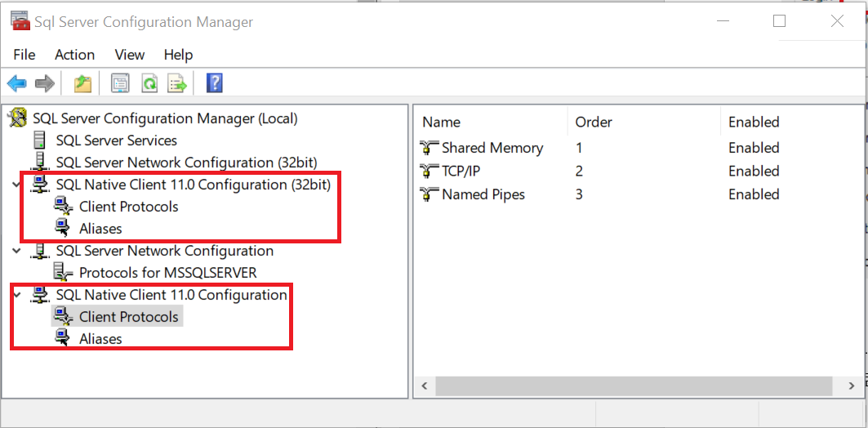Viewport: 868px width, 428px height.
Task: Click order value 3 for Named Pipes
Action: click(579, 194)
